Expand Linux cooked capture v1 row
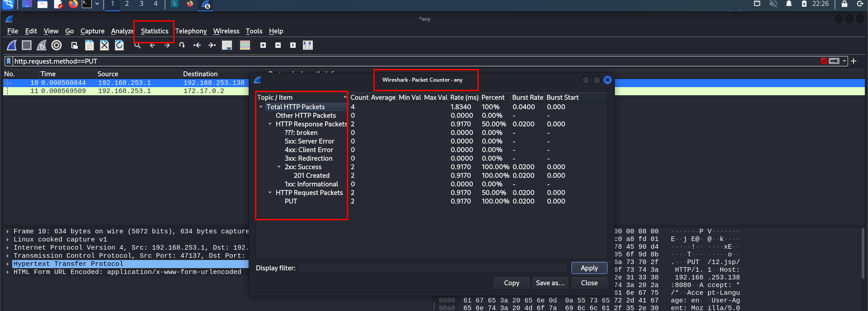The height and width of the screenshot is (311, 868). [8, 240]
